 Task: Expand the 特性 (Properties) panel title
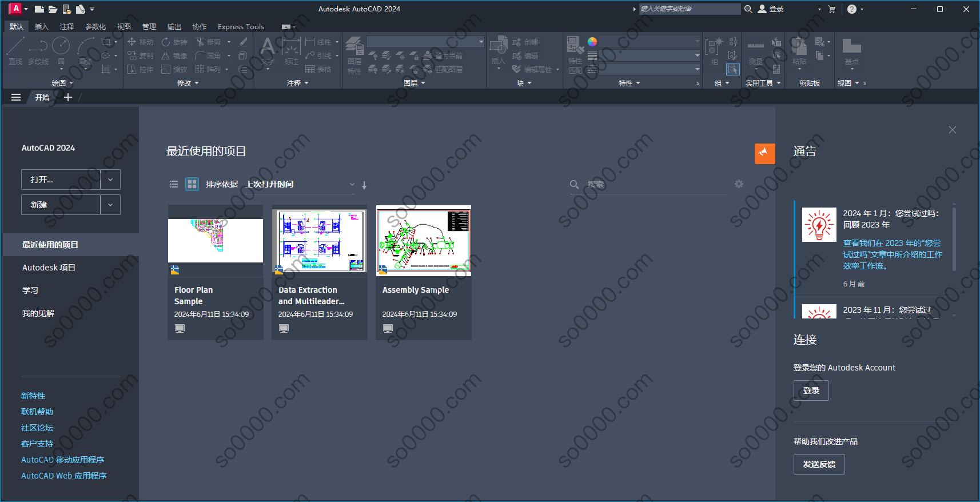[630, 83]
